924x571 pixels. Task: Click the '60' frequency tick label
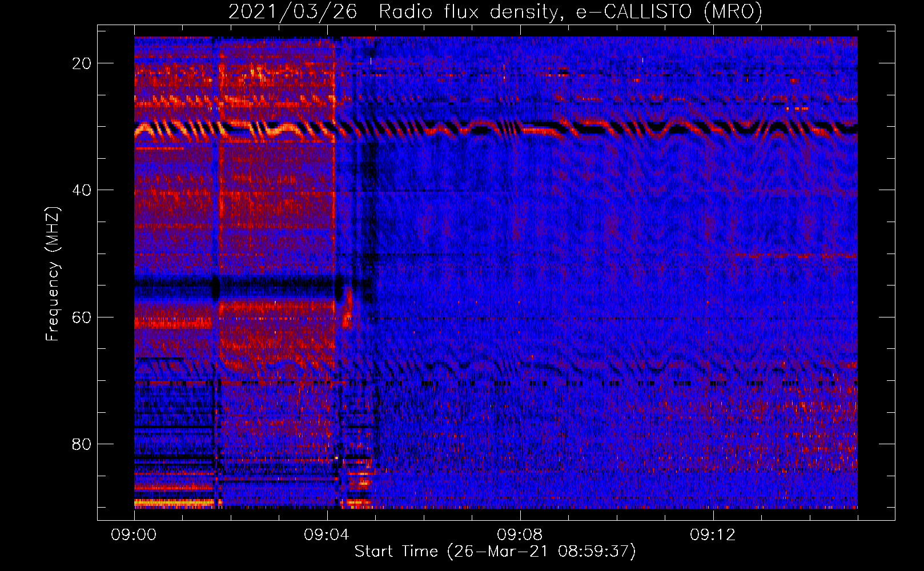click(82, 317)
